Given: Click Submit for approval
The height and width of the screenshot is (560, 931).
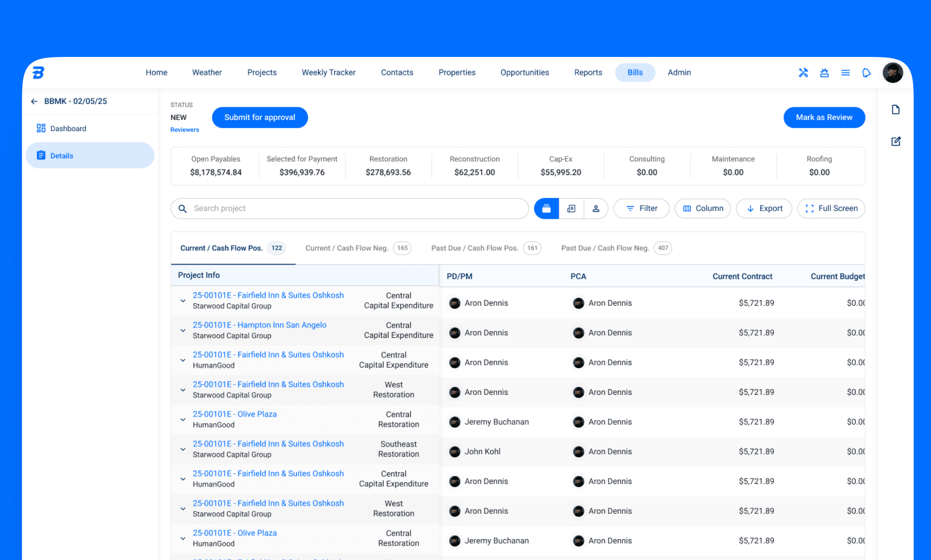Looking at the screenshot, I should pos(260,118).
